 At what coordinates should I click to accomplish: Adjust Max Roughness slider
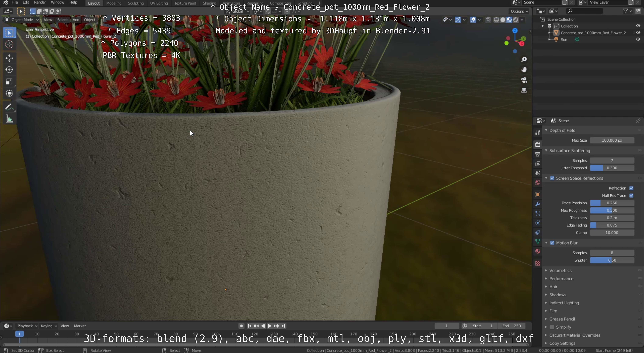tap(612, 210)
